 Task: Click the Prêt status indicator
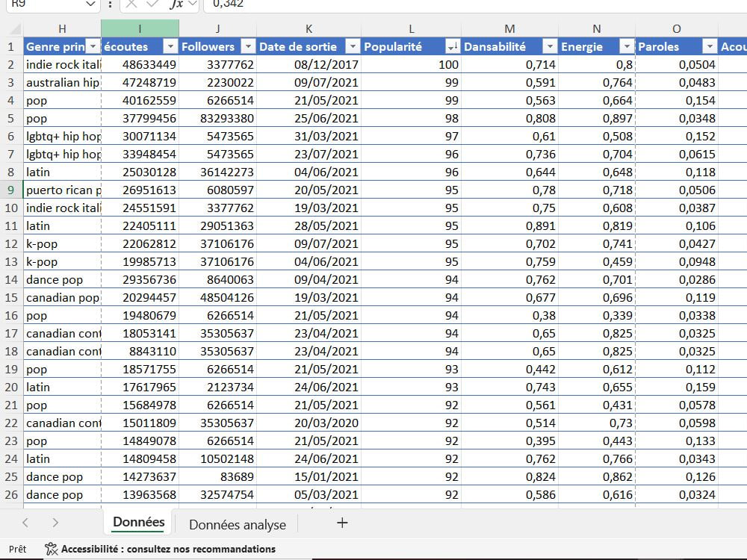pos(18,549)
